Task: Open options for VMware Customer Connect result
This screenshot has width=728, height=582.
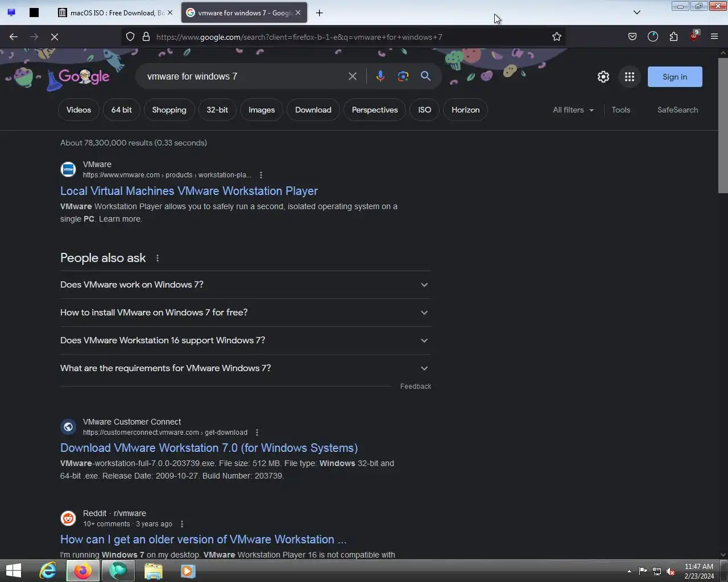Action: pos(257,433)
